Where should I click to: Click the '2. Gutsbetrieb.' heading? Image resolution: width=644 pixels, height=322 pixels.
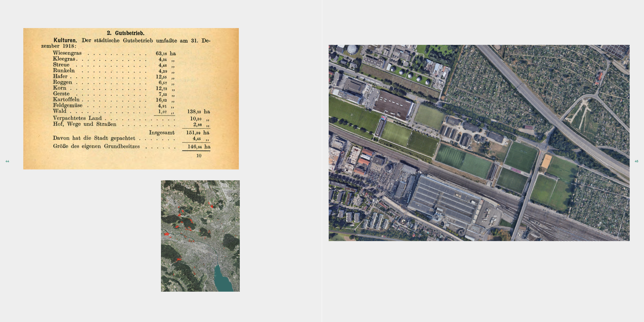point(126,33)
